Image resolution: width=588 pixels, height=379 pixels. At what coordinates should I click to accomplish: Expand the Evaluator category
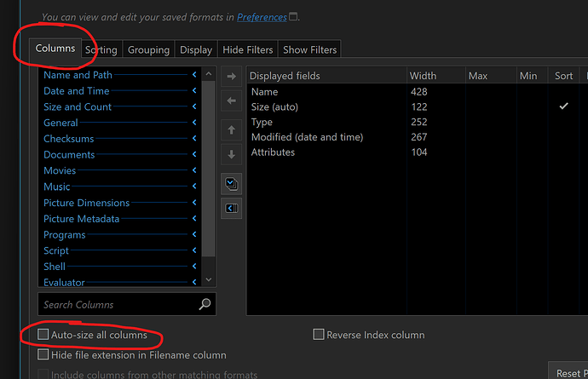tap(119, 282)
